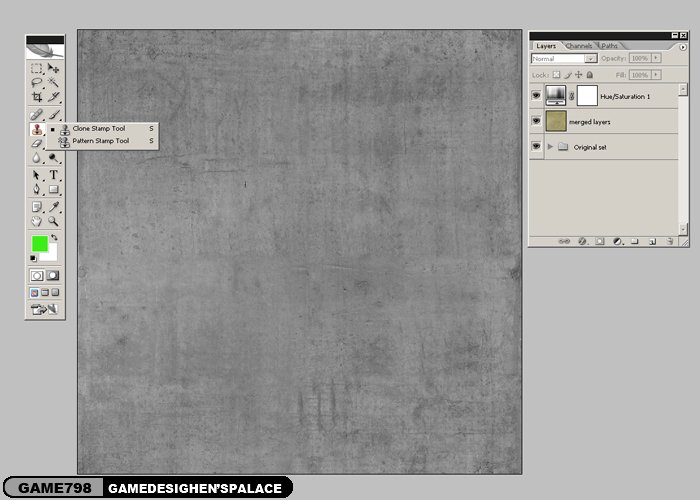Toggle lock position
Image resolution: width=700 pixels, height=500 pixels.
pyautogui.click(x=579, y=75)
